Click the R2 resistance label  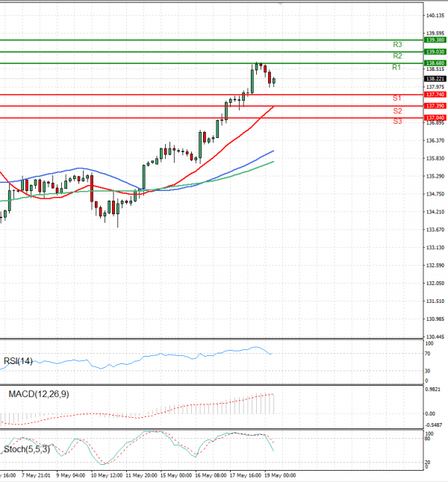(x=397, y=56)
